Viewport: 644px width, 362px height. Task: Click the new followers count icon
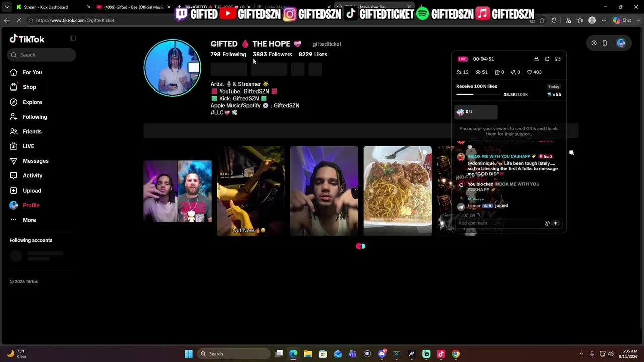(513, 72)
